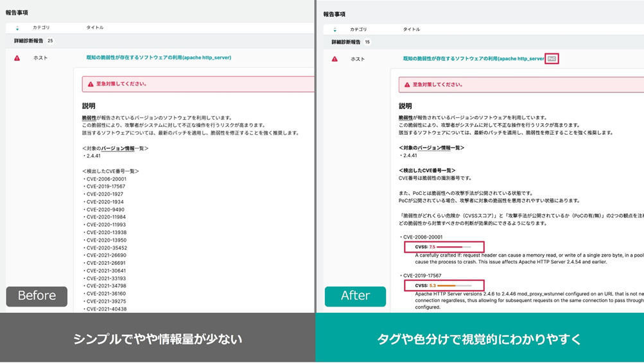Screen dimensions: 644x363
Task: Click the gray Before label
Action: [37, 296]
